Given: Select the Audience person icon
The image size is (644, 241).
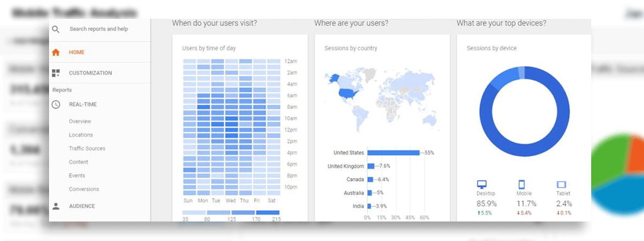Looking at the screenshot, I should (x=56, y=206).
